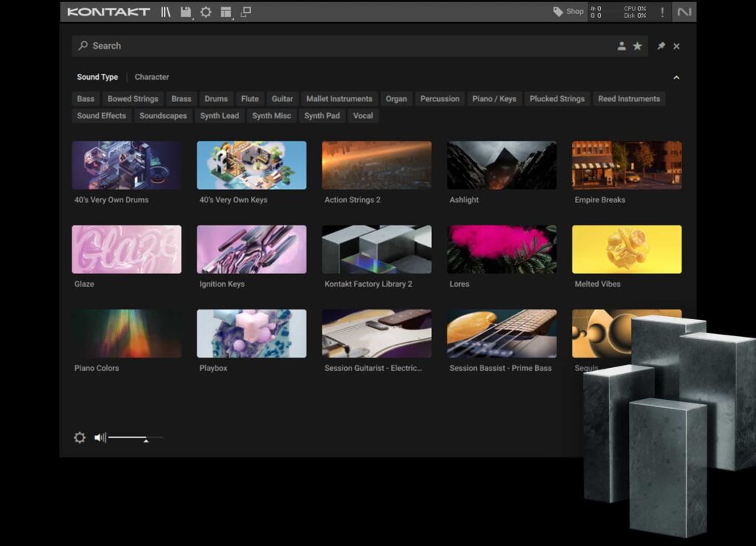The width and height of the screenshot is (756, 546).
Task: Toggle the Drums sound type filter
Action: [x=216, y=98]
